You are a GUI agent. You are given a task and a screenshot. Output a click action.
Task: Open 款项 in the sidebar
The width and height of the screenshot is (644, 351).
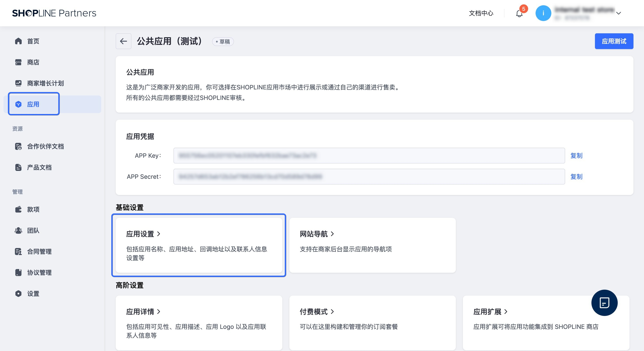coord(33,209)
